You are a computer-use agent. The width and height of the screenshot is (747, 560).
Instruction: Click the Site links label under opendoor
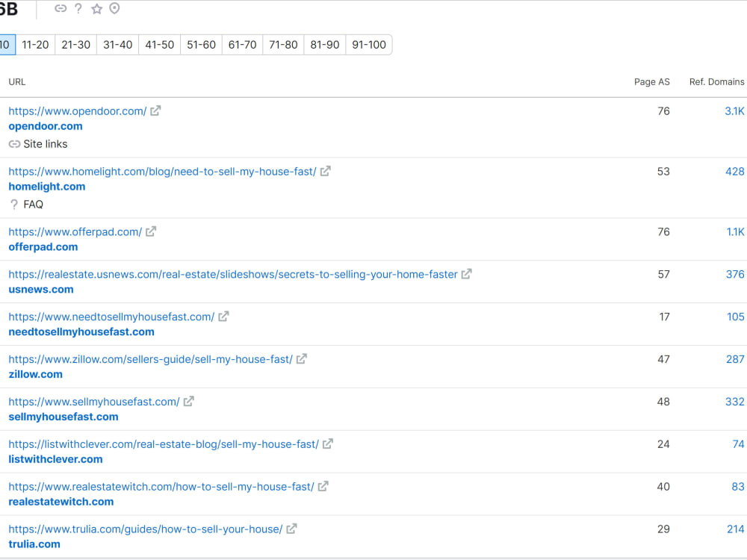46,144
